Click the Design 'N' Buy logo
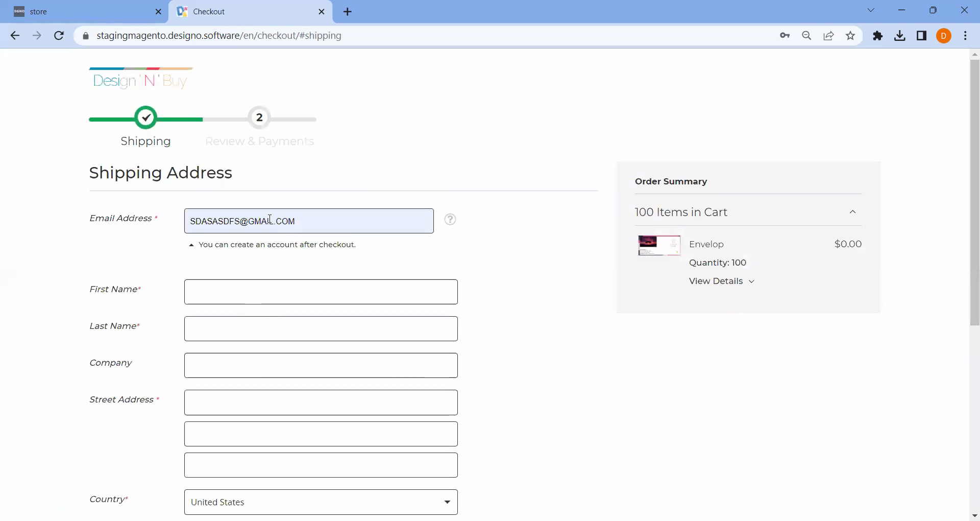The height and width of the screenshot is (521, 980). pos(141,80)
